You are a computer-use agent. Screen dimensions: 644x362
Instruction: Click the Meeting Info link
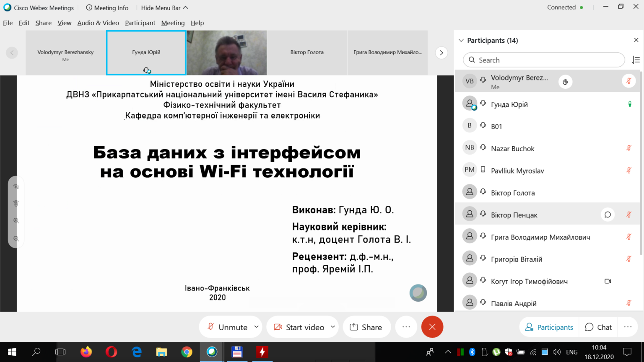pos(107,8)
